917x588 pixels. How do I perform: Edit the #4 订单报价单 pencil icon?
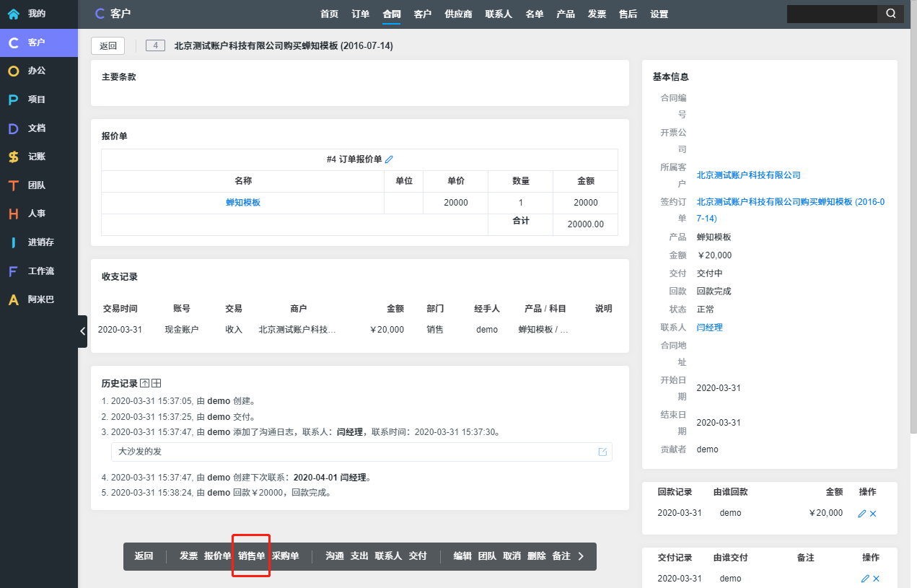pyautogui.click(x=389, y=159)
